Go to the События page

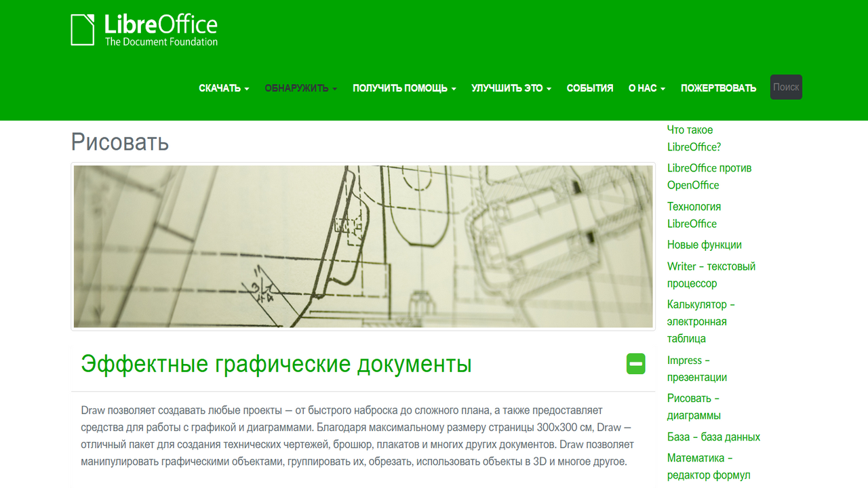click(x=590, y=88)
